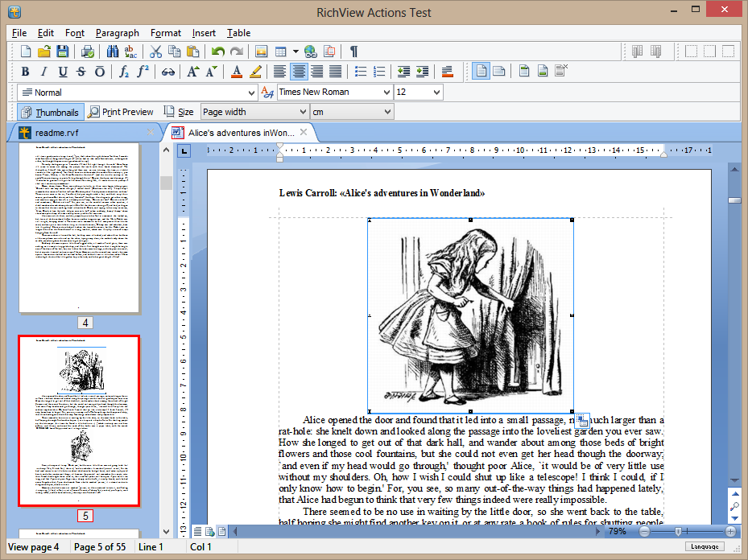Switch to the readme.rvf tab

pos(56,132)
